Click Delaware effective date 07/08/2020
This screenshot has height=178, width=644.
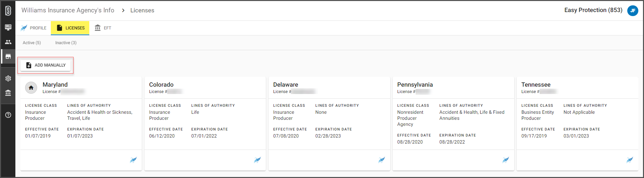(286, 136)
